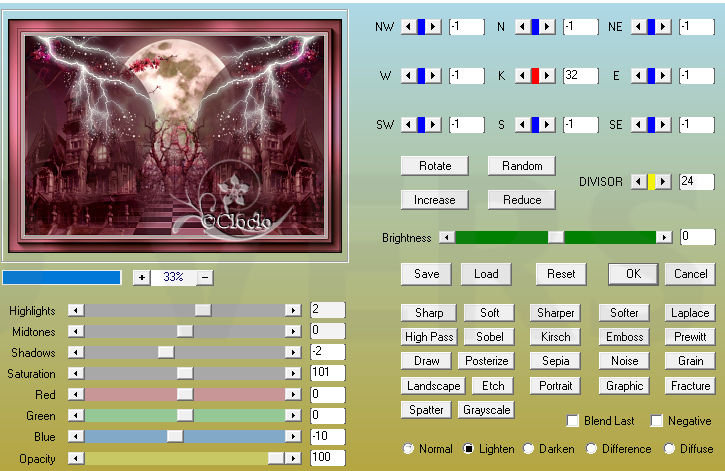
Task: Apply the Laplace preset
Action: coord(690,313)
